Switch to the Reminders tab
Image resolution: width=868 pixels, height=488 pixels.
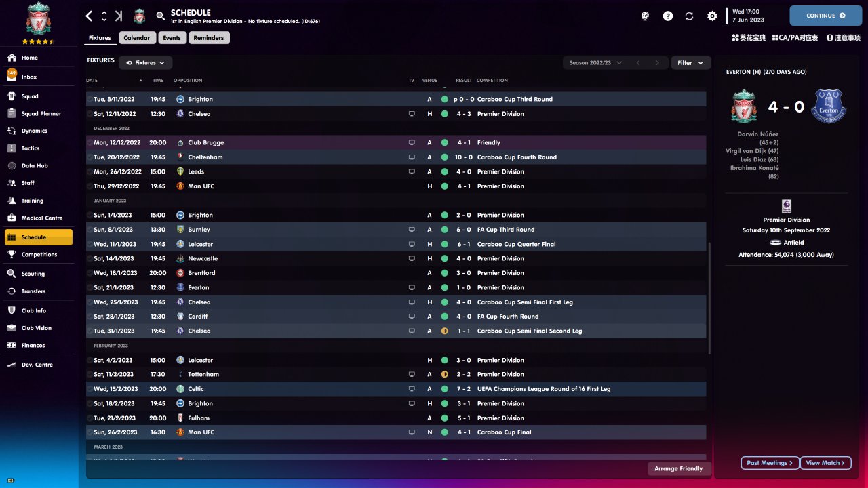point(209,38)
